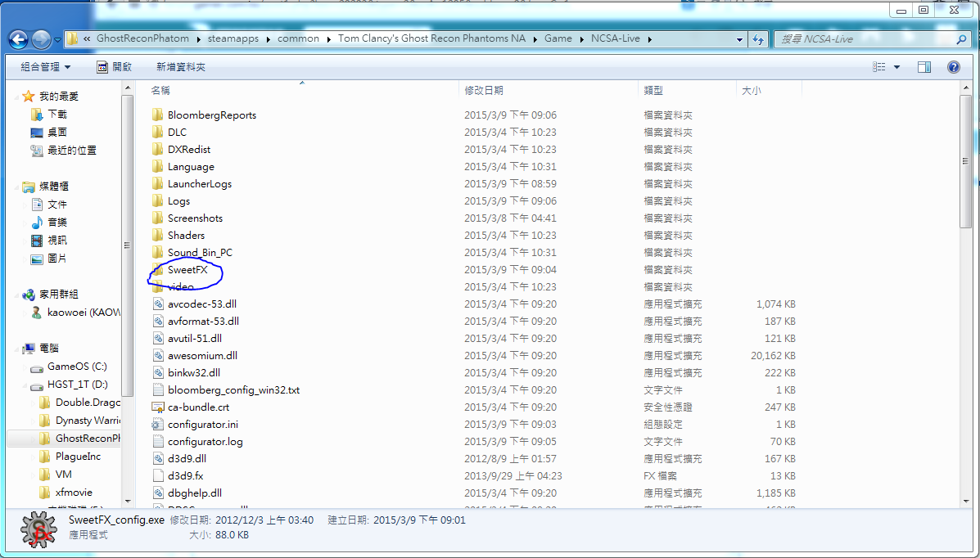The width and height of the screenshot is (980, 558).
Task: Create a folder via 新增資料夾
Action: click(x=181, y=67)
